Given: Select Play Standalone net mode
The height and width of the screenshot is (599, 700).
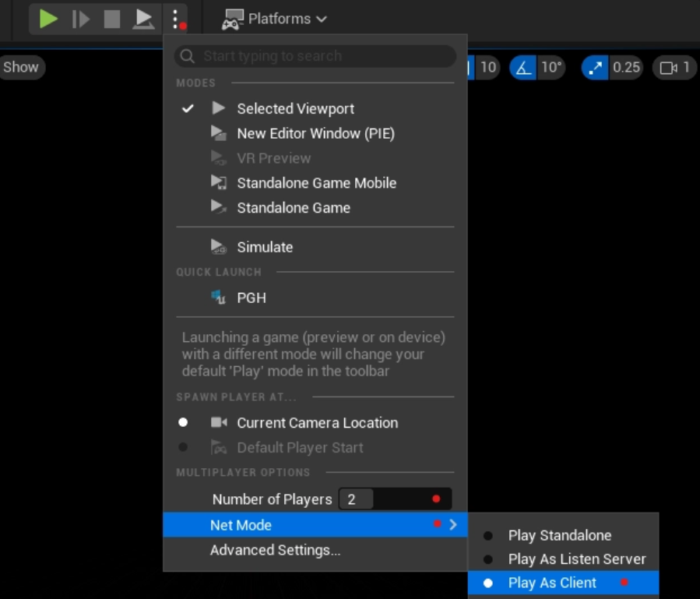Looking at the screenshot, I should click(564, 536).
